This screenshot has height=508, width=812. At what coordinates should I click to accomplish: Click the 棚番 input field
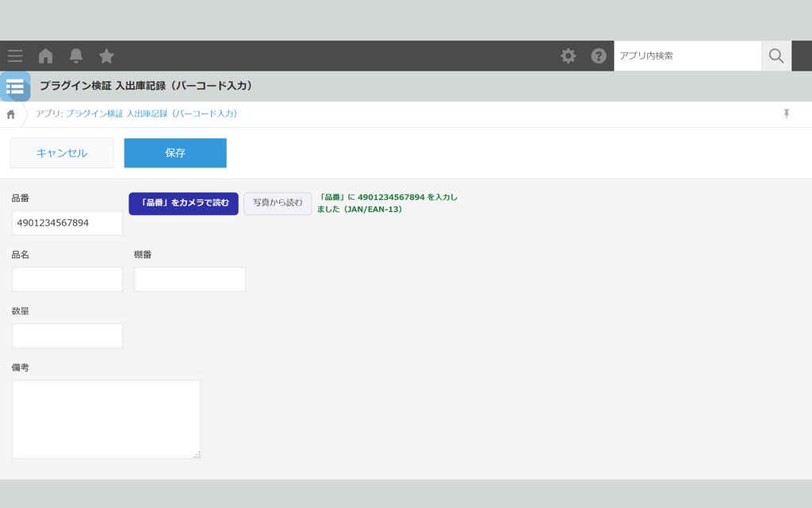[190, 279]
